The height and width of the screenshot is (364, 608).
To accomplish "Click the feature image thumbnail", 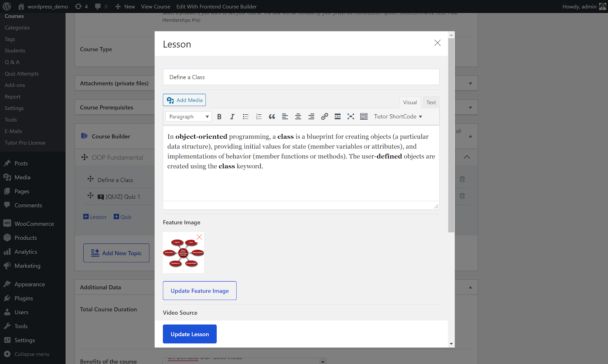I will [x=184, y=253].
